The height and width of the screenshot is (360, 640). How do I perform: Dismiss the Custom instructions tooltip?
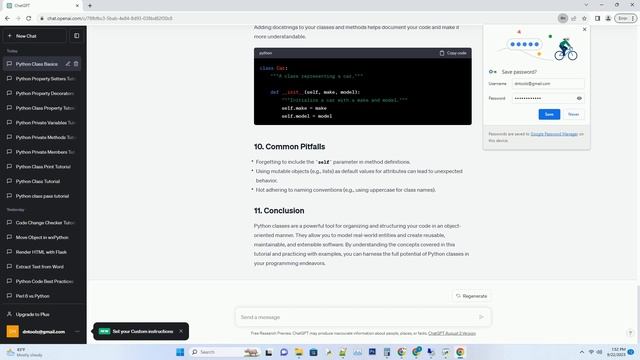[x=181, y=331]
